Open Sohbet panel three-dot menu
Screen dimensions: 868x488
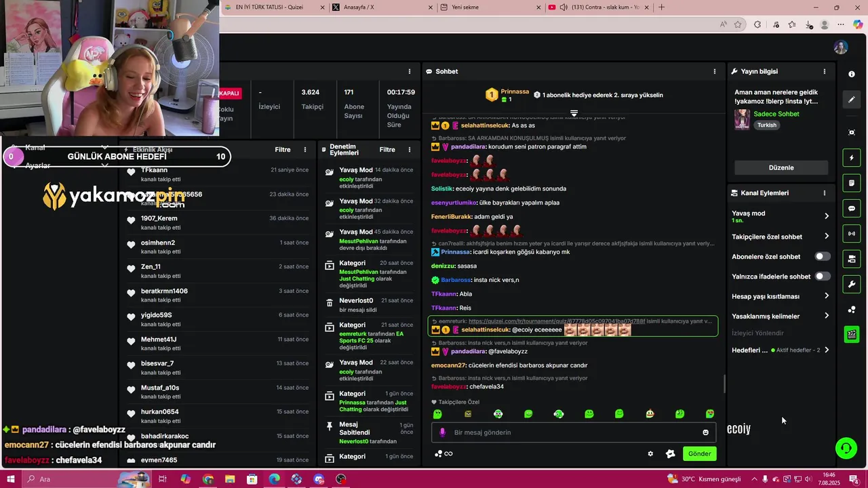(714, 71)
